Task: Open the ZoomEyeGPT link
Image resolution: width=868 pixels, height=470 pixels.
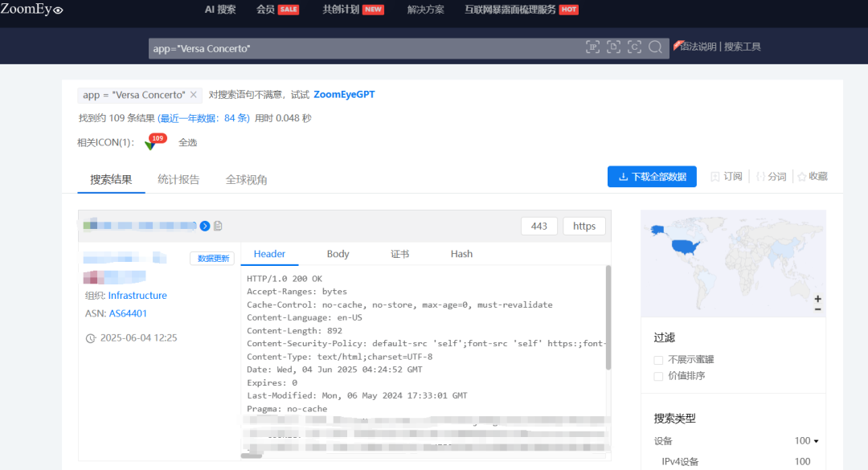Action: tap(344, 95)
